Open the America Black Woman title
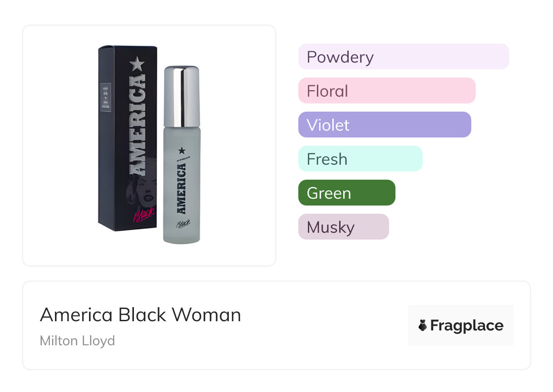This screenshot has height=392, width=553. click(140, 314)
